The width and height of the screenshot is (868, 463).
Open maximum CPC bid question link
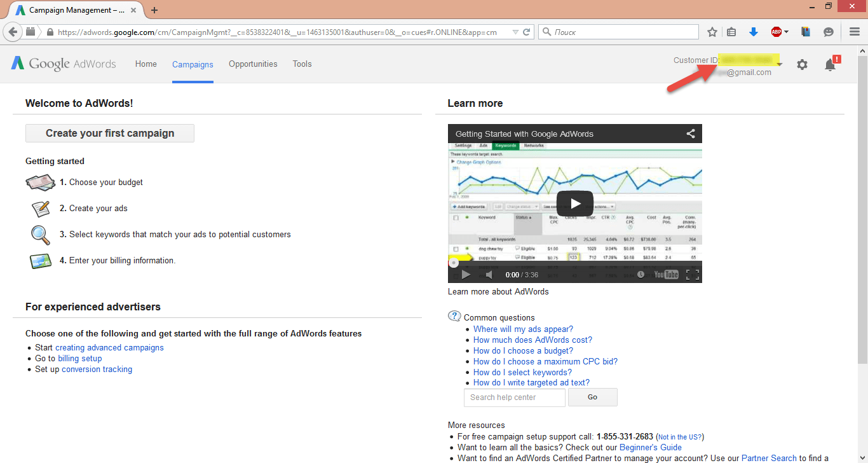pyautogui.click(x=545, y=361)
